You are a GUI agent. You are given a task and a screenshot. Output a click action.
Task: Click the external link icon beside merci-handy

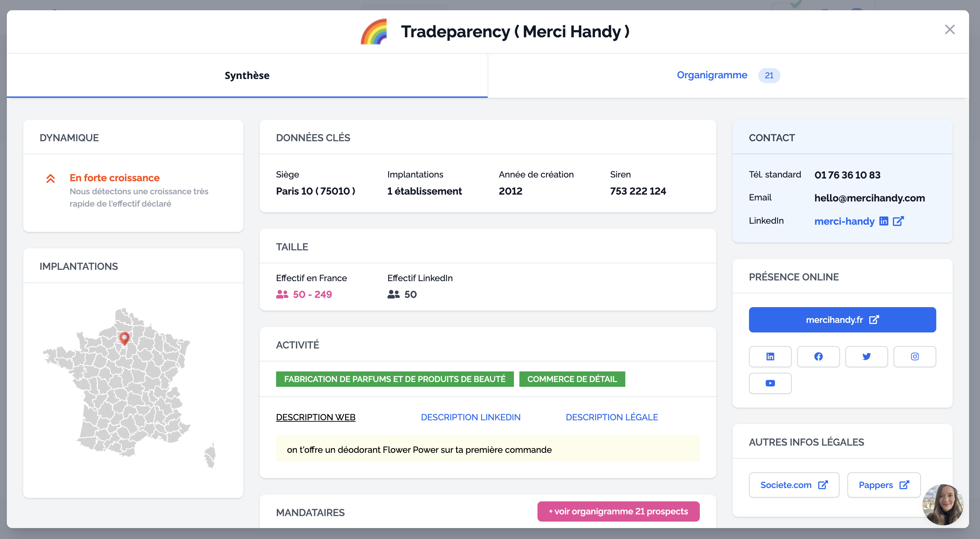[898, 221]
